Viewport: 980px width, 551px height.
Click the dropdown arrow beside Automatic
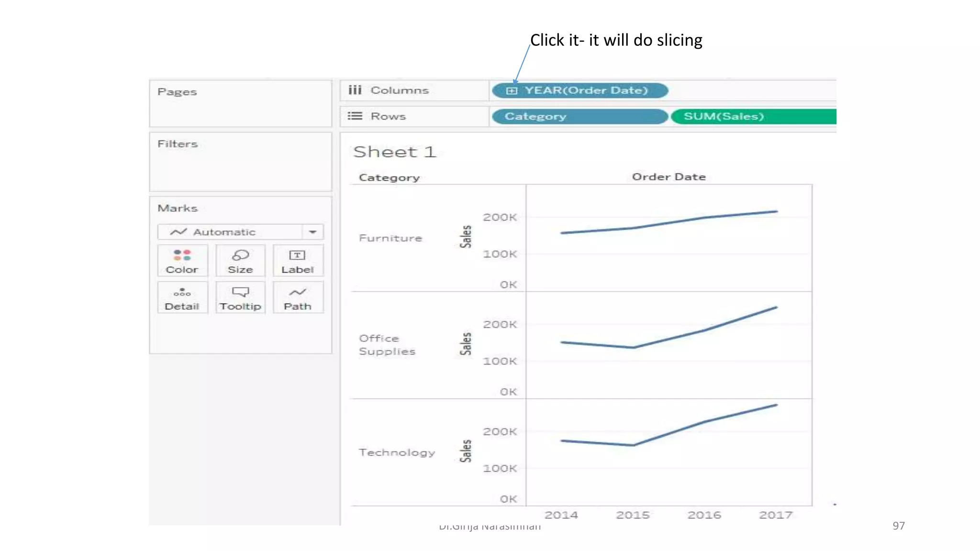coord(313,232)
